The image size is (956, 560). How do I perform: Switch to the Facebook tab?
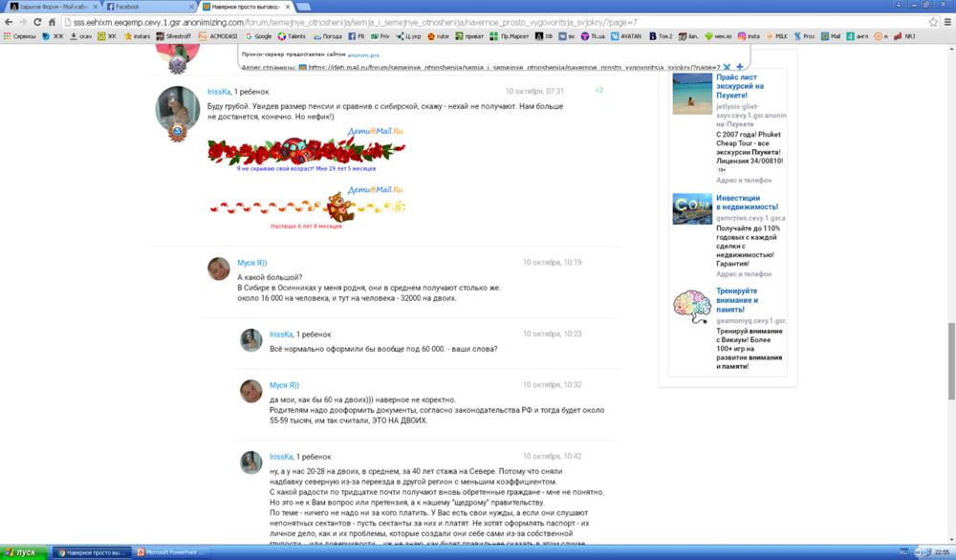click(x=149, y=7)
